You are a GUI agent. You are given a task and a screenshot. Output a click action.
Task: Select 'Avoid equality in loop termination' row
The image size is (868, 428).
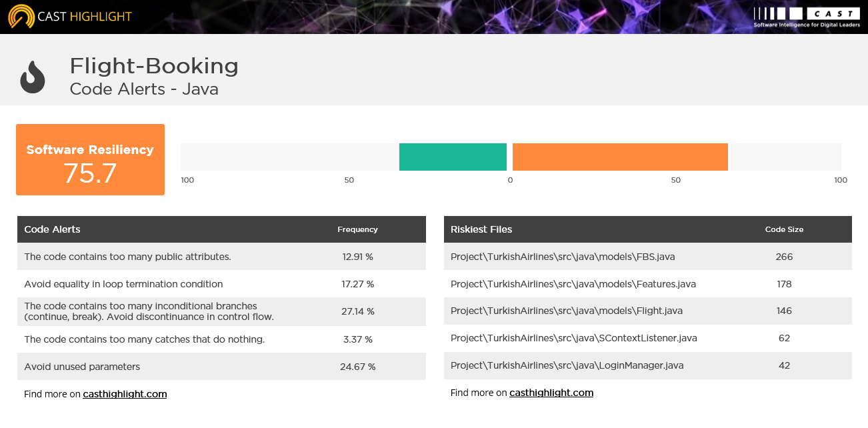[221, 284]
